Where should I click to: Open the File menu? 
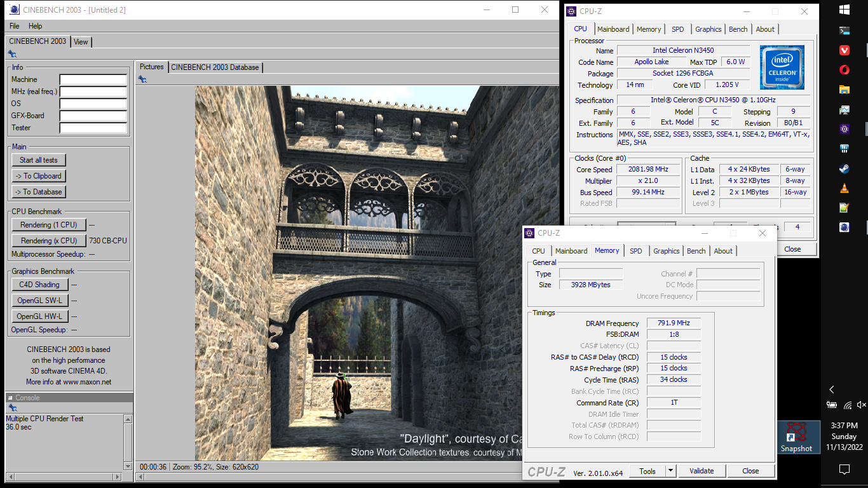tap(14, 26)
